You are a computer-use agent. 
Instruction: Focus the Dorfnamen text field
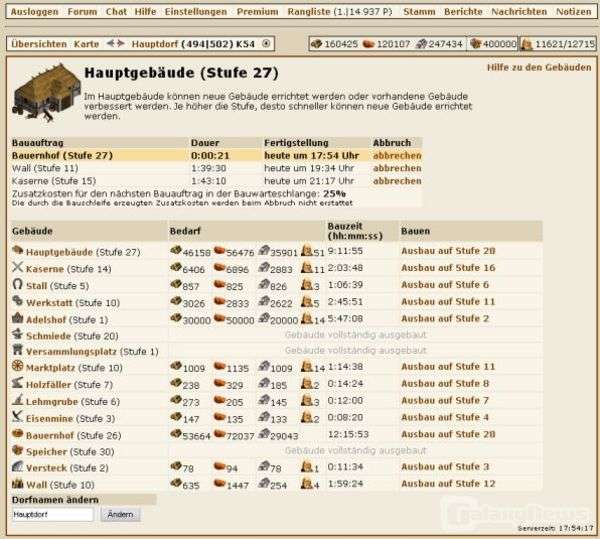(x=53, y=514)
